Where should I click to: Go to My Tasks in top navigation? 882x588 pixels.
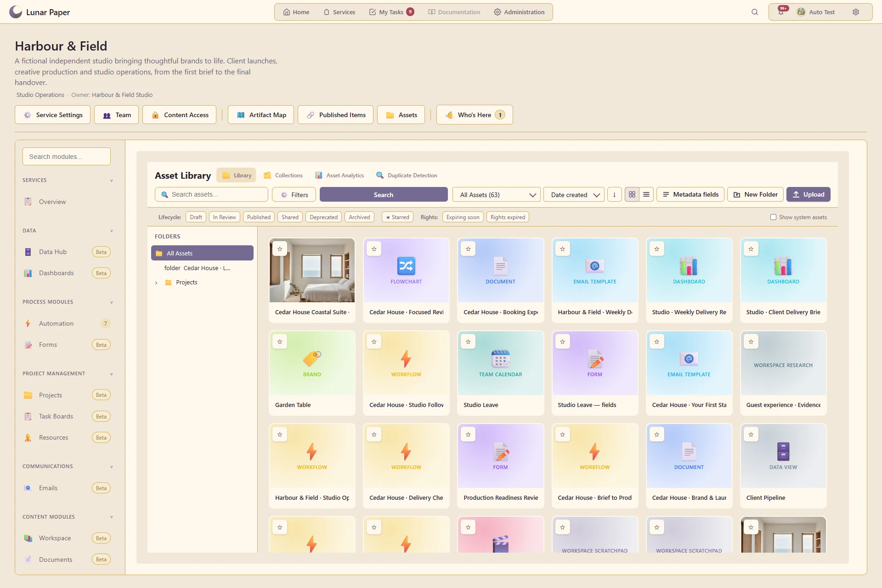392,12
